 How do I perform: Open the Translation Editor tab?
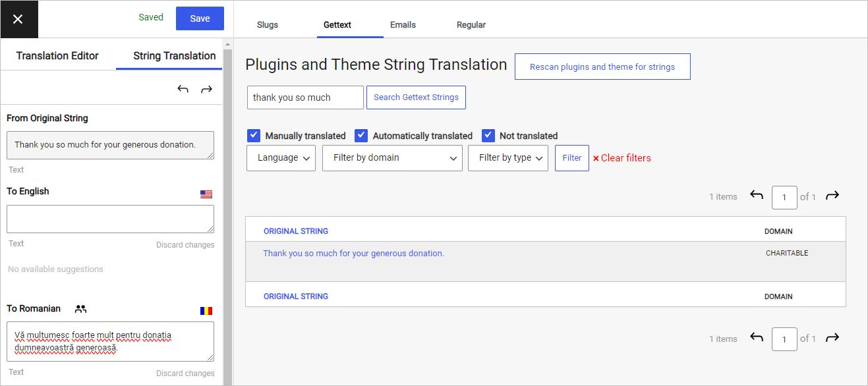click(x=57, y=56)
